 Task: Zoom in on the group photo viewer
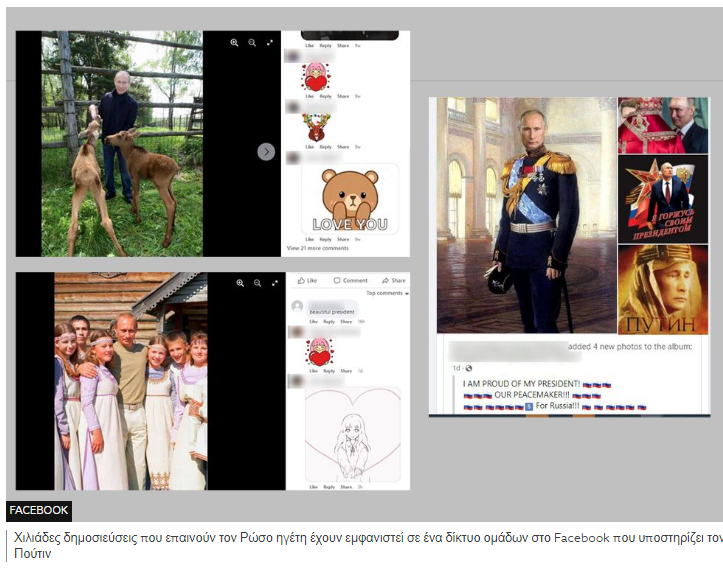[x=240, y=283]
